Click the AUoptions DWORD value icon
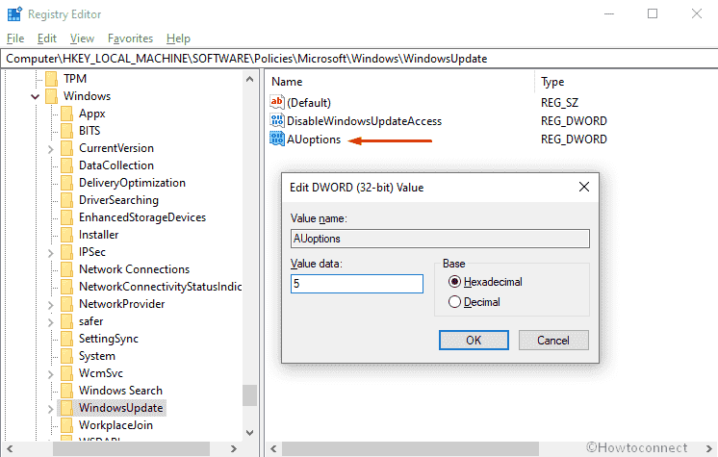 click(x=277, y=139)
